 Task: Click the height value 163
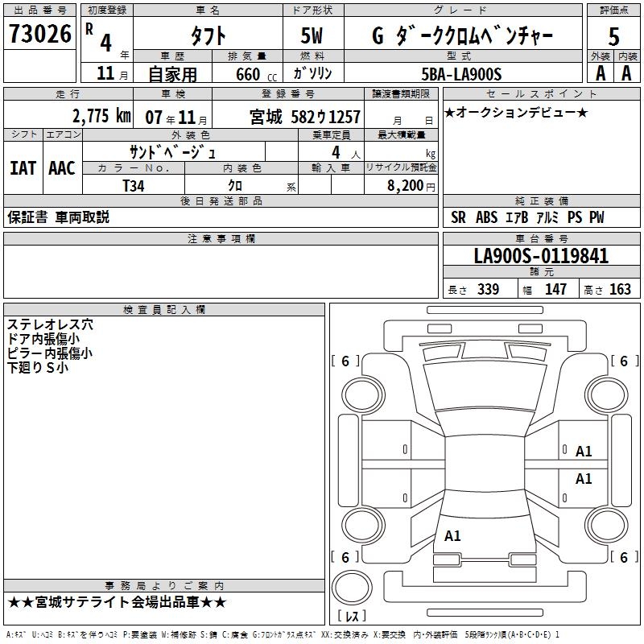tap(620, 289)
